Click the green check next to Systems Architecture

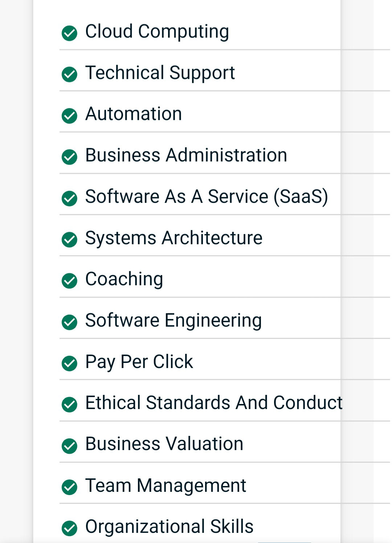point(69,240)
